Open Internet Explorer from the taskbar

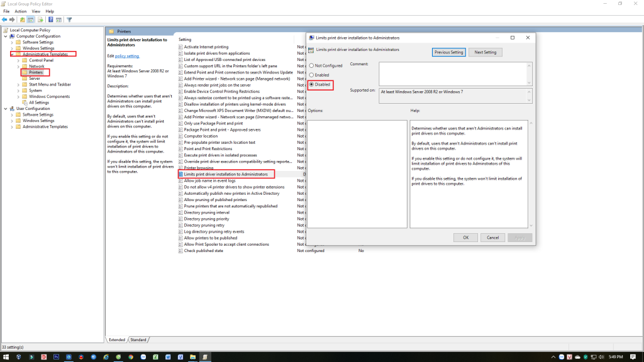pyautogui.click(x=106, y=357)
